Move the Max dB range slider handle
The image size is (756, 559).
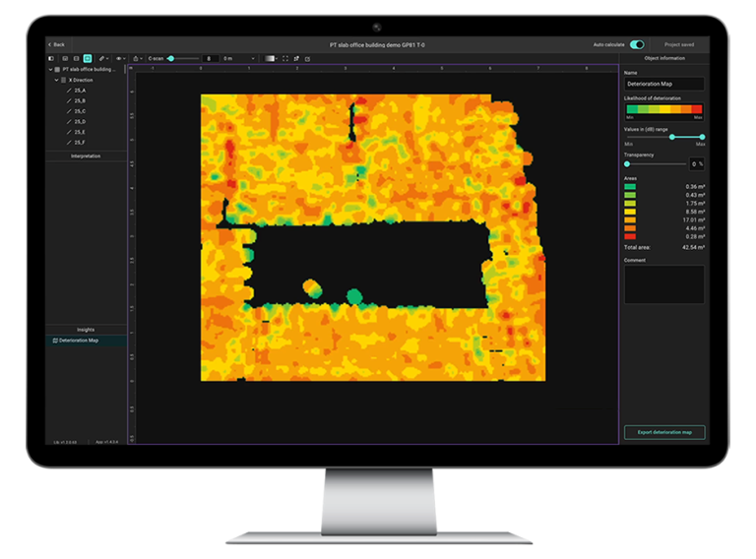pos(702,137)
